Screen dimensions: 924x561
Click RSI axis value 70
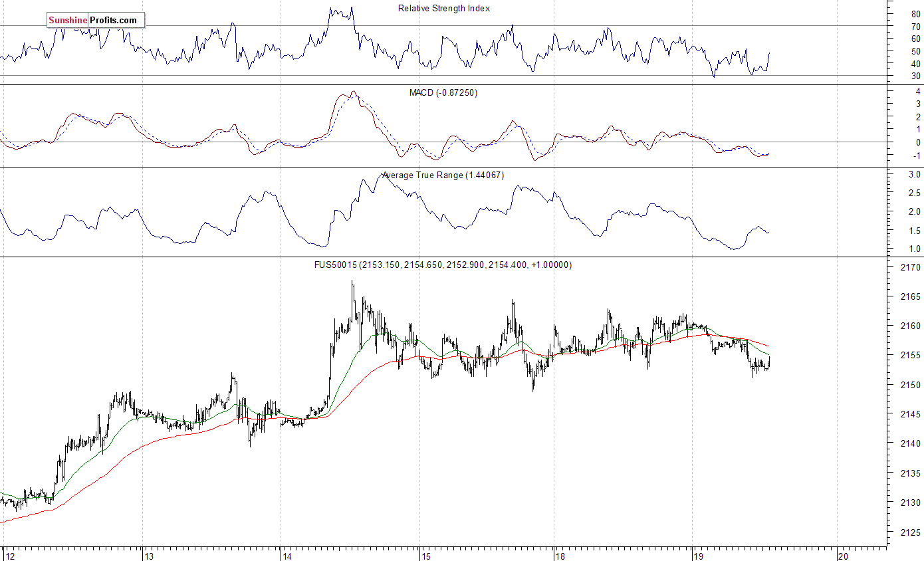[916, 27]
